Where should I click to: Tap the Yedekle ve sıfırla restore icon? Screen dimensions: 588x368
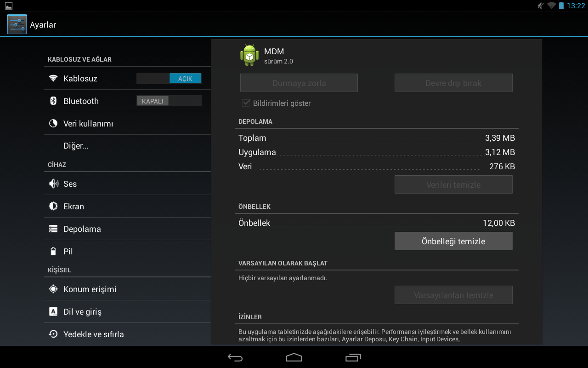coord(53,334)
